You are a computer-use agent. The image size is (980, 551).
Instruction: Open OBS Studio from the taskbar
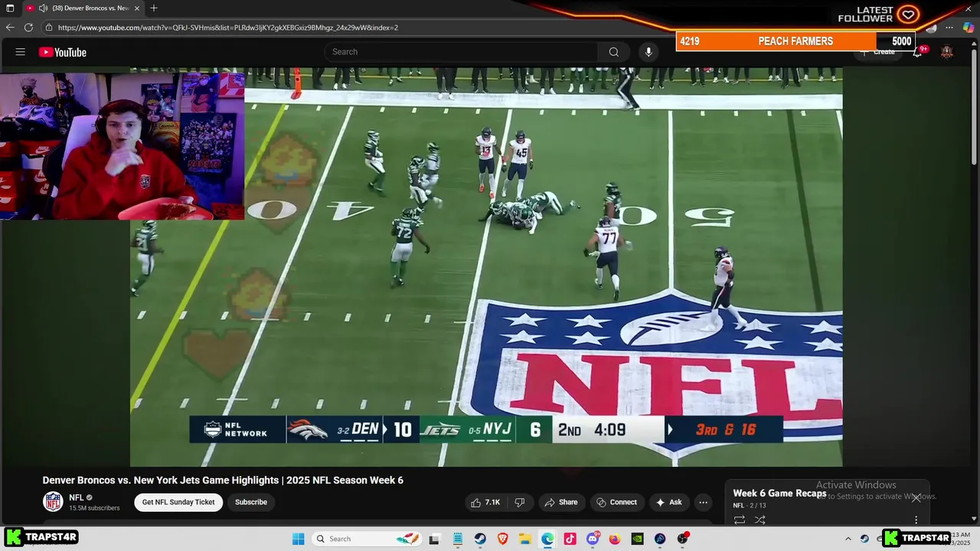682,539
